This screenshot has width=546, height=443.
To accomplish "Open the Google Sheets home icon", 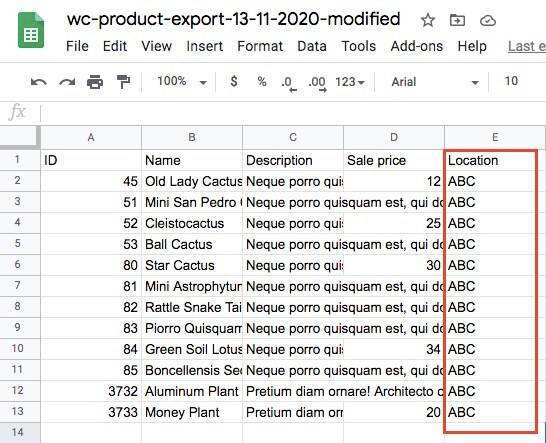I will point(31,30).
